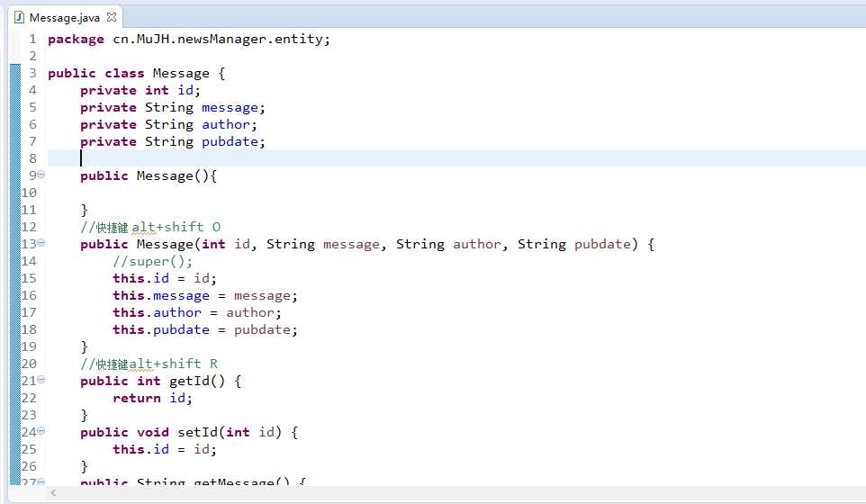This screenshot has width=866, height=504.
Task: Click 'this.author' on line 17
Action: 157,312
